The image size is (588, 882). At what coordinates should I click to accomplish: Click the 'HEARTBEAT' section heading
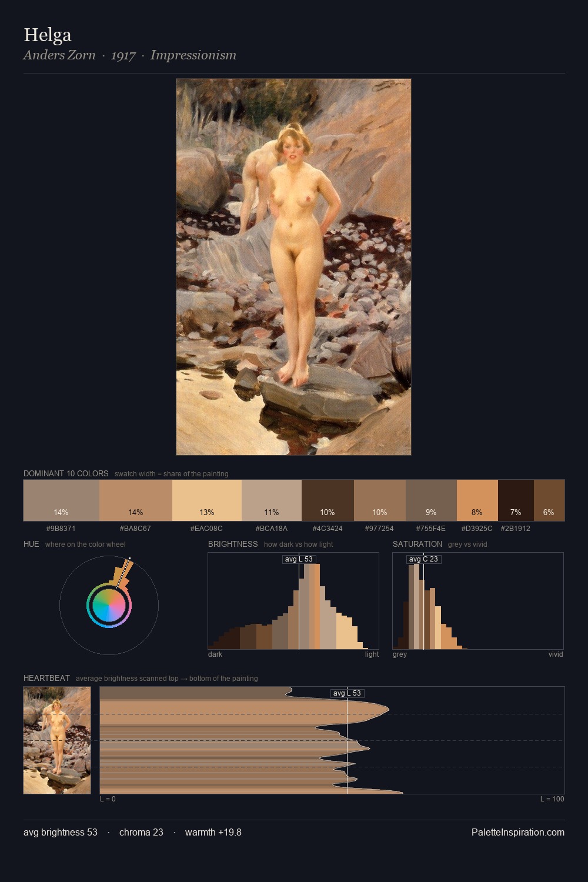click(x=46, y=678)
